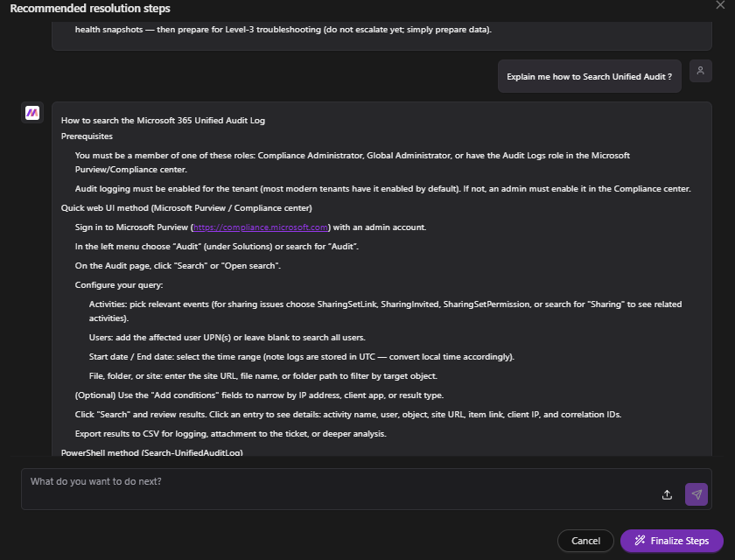Click the 'Quick web UI method' heading
This screenshot has height=560, width=735.
tap(186, 208)
